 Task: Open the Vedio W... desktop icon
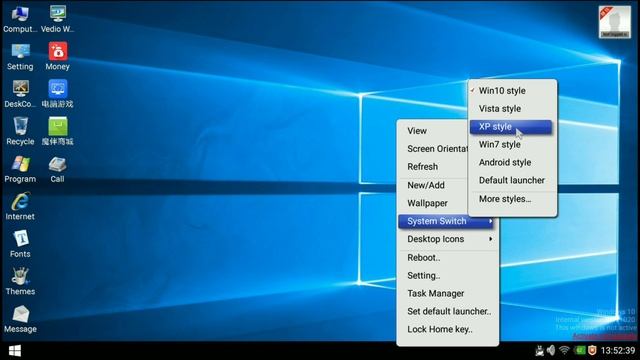tap(58, 18)
